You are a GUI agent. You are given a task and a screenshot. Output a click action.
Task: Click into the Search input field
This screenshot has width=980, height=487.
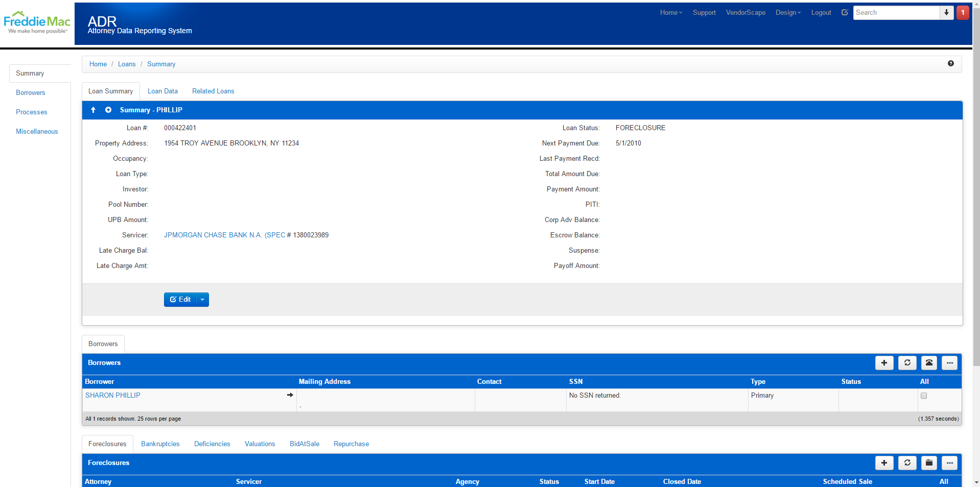[896, 13]
